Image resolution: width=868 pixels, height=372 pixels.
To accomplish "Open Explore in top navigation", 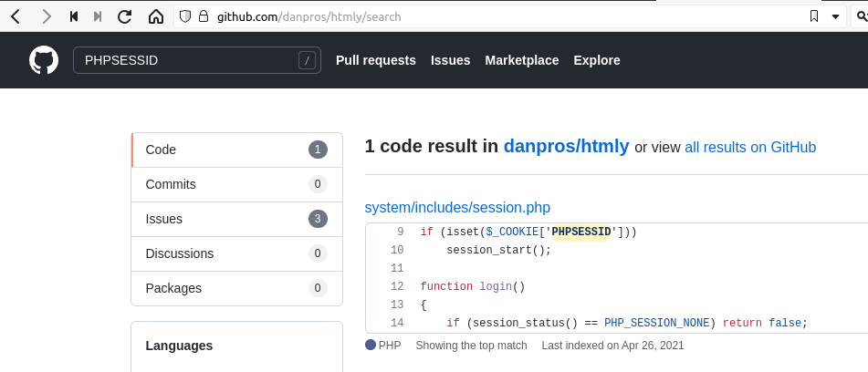I will coord(597,60).
